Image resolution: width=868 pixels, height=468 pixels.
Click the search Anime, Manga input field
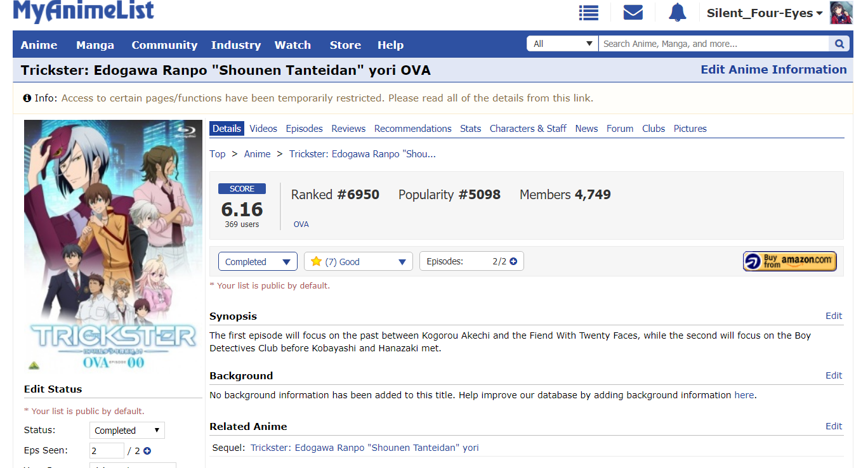tap(714, 44)
